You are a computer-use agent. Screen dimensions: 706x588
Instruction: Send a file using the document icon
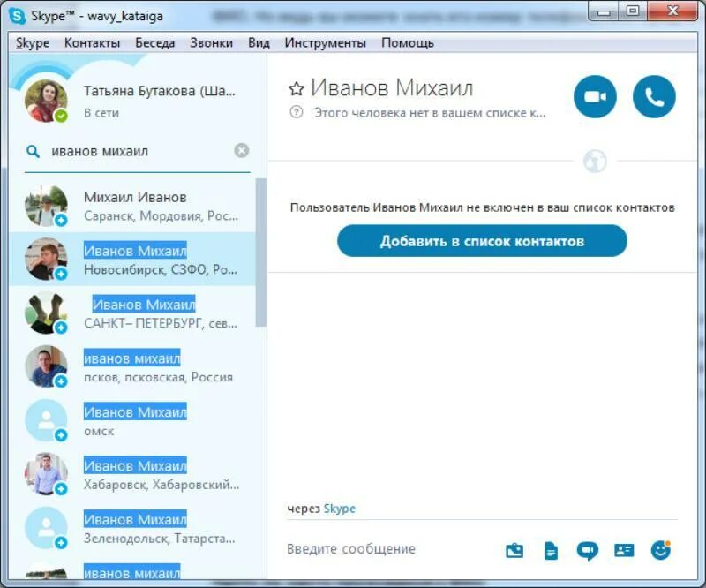pos(551,551)
